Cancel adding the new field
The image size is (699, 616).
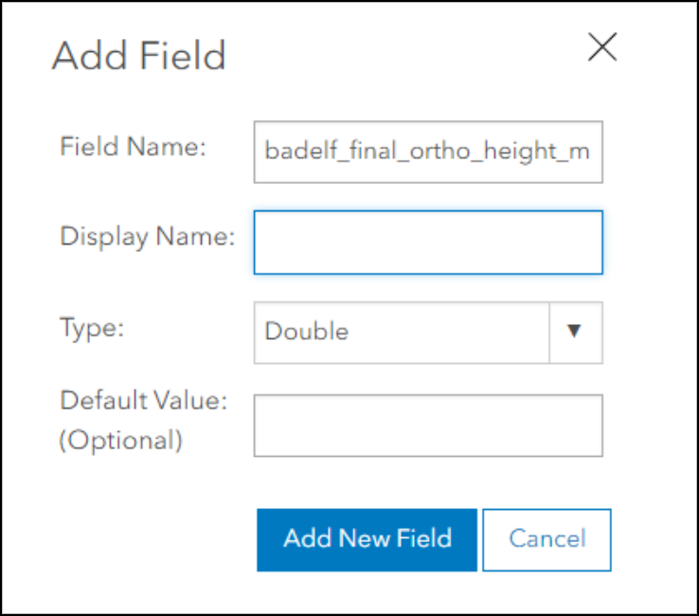(547, 539)
